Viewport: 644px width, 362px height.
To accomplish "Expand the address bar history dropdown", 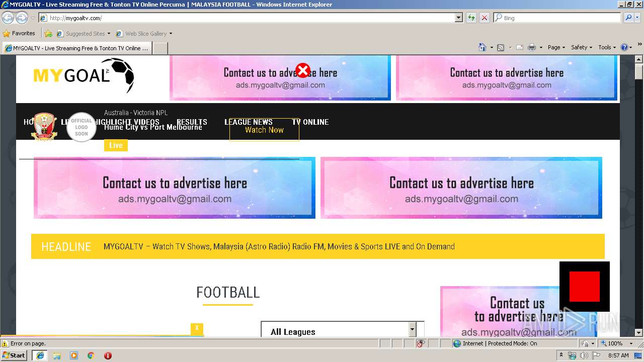I will point(458,18).
